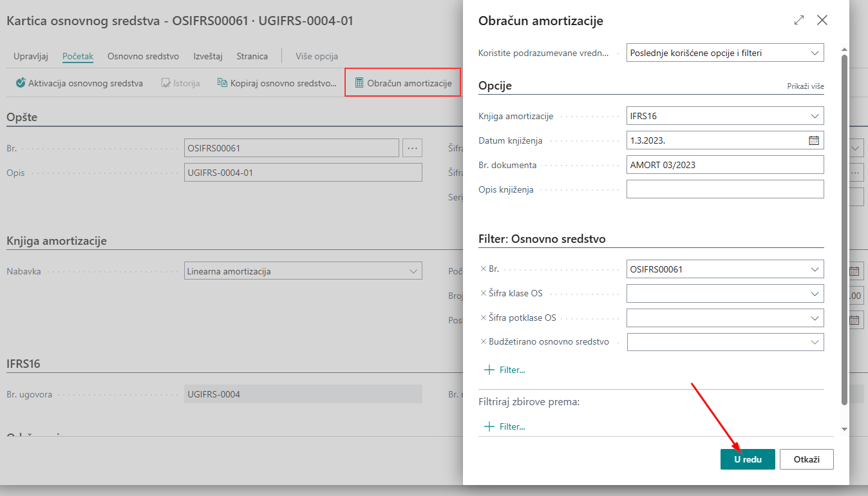
Task: Switch to the Stranica tab
Action: point(252,56)
